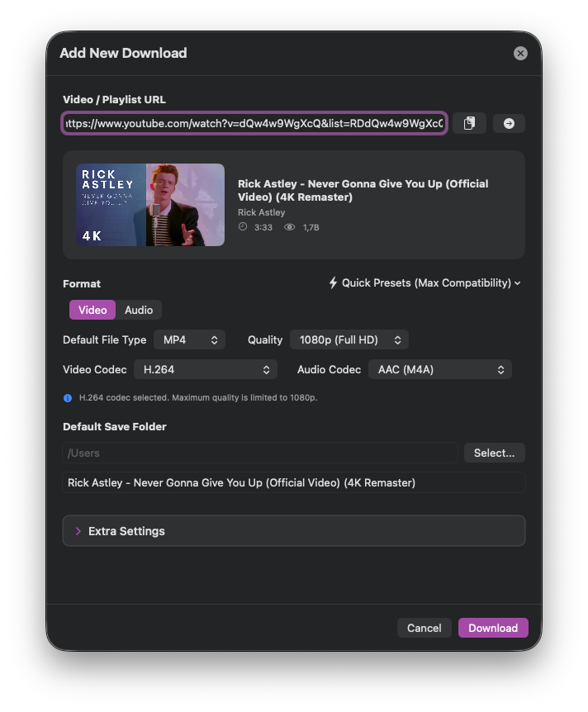The height and width of the screenshot is (712, 588).
Task: Click the "3:33" duration text
Action: (x=263, y=227)
